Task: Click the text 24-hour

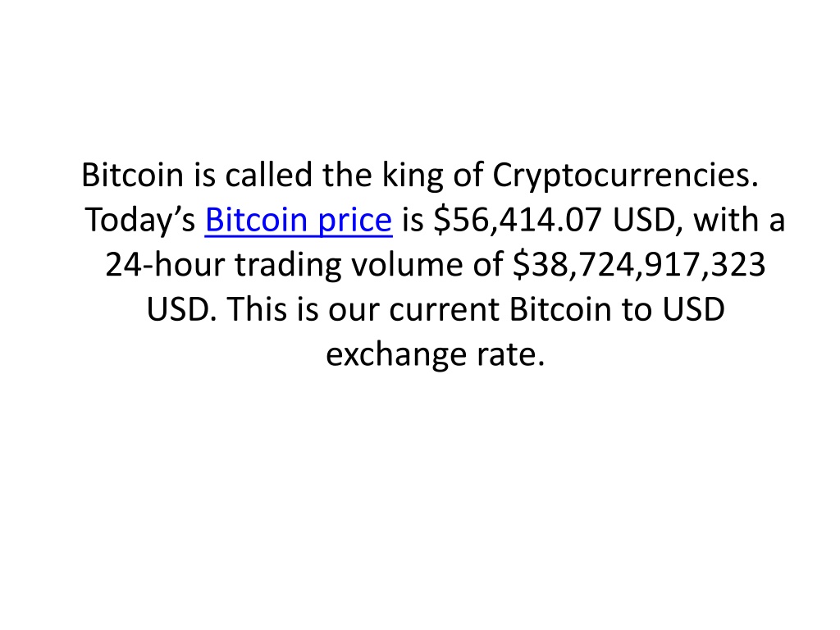Action: (165, 265)
